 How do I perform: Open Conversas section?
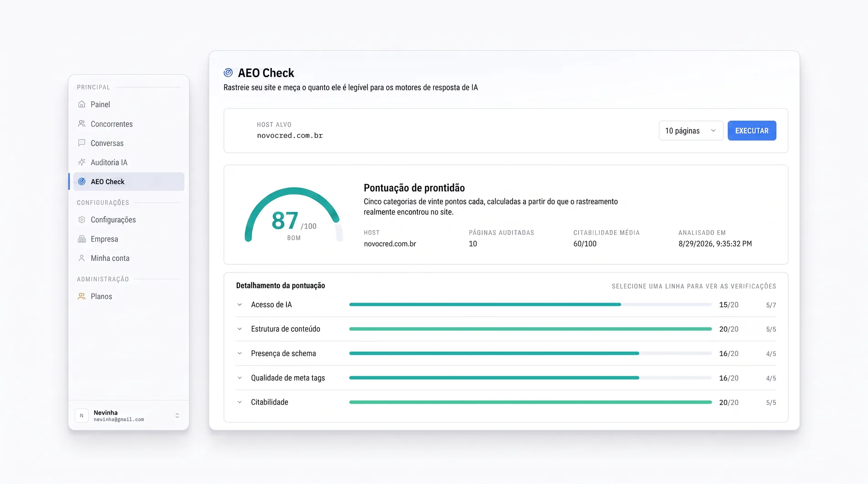click(x=129, y=143)
